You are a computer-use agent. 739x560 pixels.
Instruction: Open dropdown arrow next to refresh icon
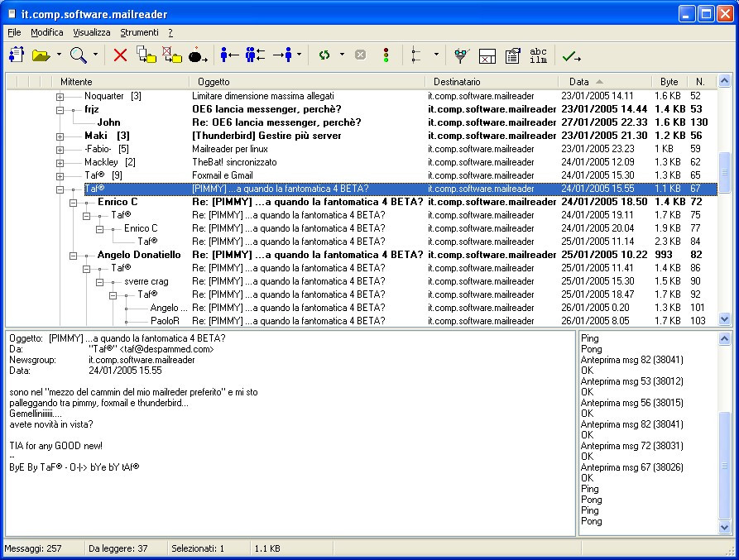click(342, 55)
